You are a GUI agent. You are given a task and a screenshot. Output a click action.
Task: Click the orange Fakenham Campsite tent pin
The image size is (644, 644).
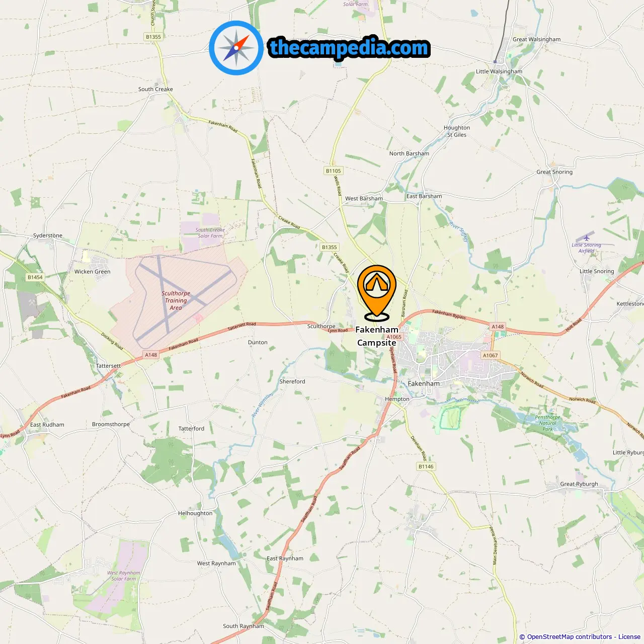point(377,292)
